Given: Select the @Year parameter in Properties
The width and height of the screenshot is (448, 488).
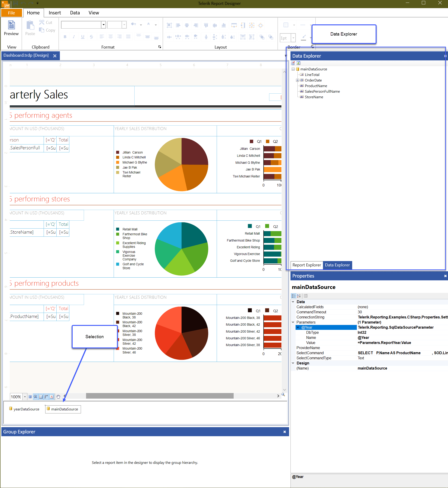Looking at the screenshot, I should coord(307,327).
